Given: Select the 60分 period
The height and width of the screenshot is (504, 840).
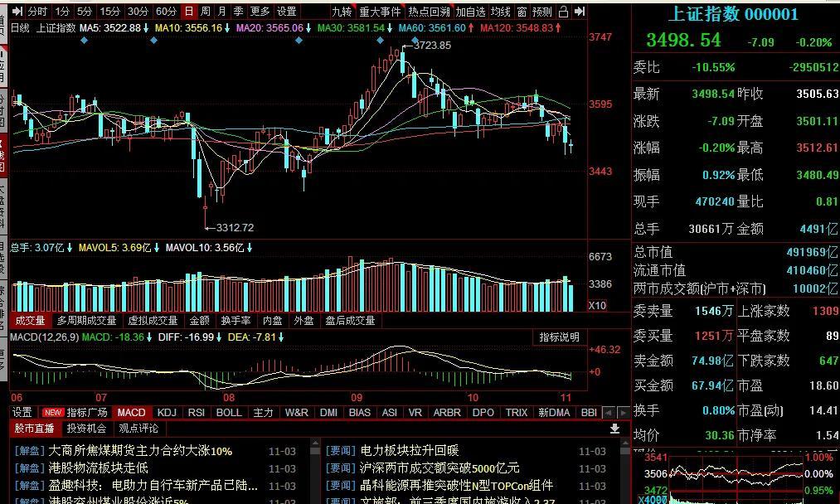Looking at the screenshot, I should [166, 12].
